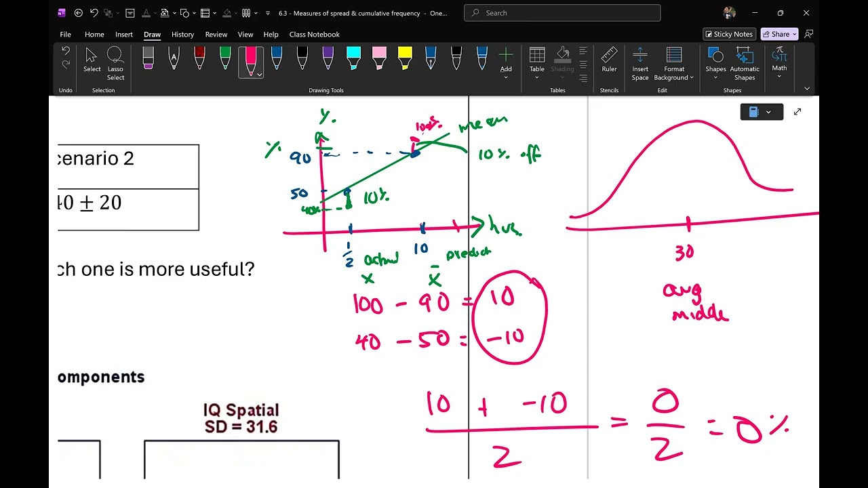Image resolution: width=868 pixels, height=488 pixels.
Task: Click the 'IQ Spatial' heading text
Action: click(241, 410)
